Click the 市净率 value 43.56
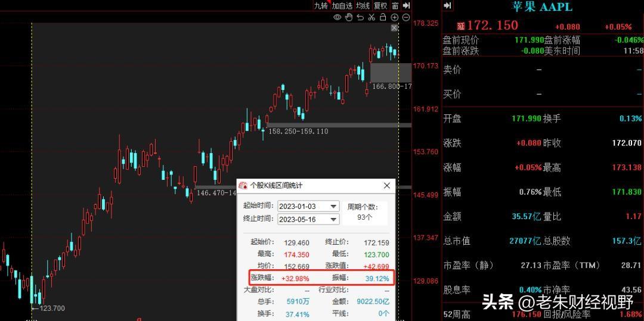The height and width of the screenshot is (321, 644). (x=631, y=289)
